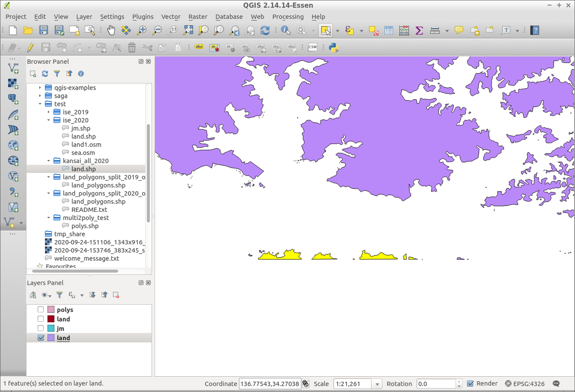Viewport: 575px width, 392px height.
Task: Open the Measure tool dropdown arrow
Action: (447, 31)
